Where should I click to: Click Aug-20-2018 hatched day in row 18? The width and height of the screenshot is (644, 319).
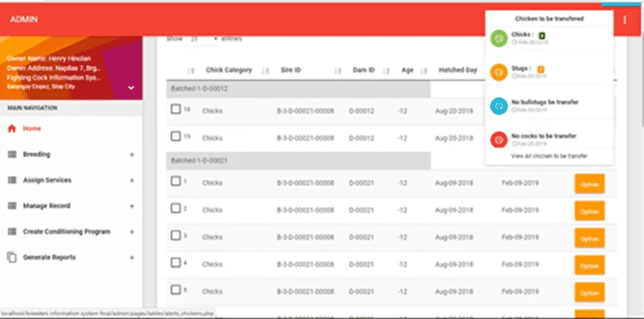click(x=454, y=111)
